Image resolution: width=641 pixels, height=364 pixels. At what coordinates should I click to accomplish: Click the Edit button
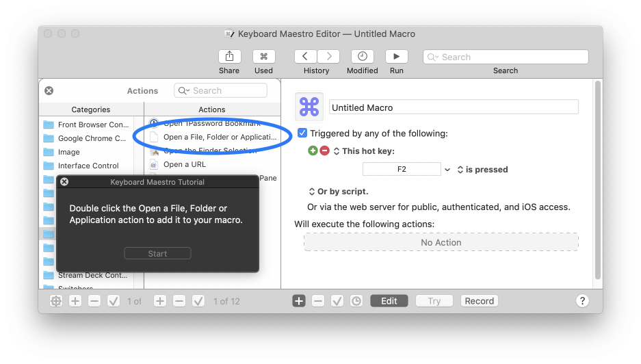tap(389, 301)
